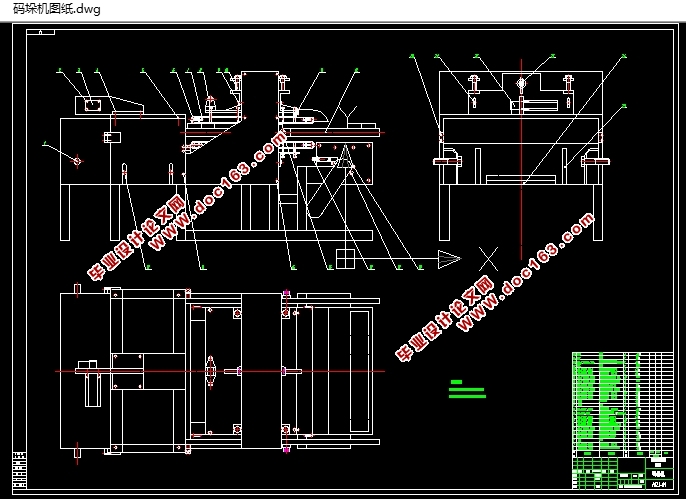The image size is (686, 499).
Task: Click the 码垛机图纸.dwg file title
Action: [56, 8]
